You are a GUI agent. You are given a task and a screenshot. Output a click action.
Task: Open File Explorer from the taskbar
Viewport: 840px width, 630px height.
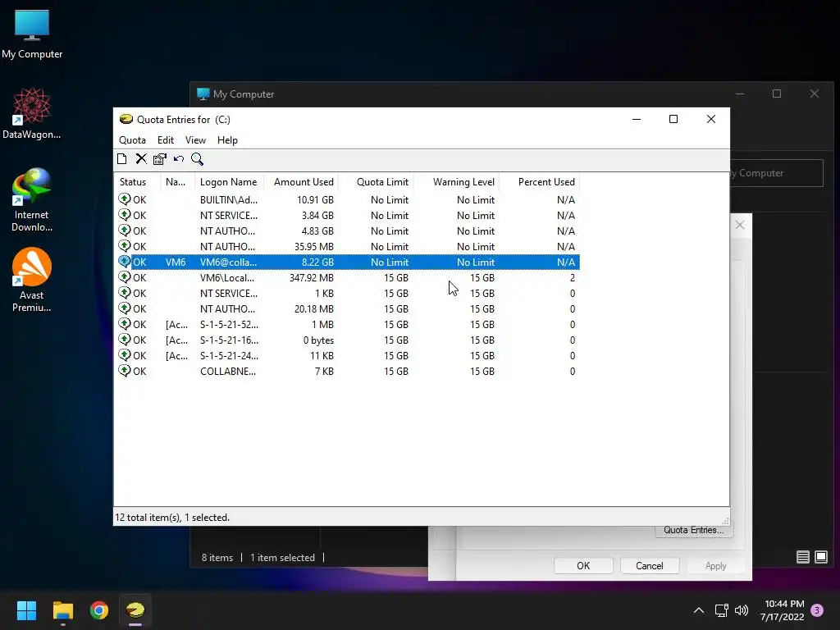[62, 610]
